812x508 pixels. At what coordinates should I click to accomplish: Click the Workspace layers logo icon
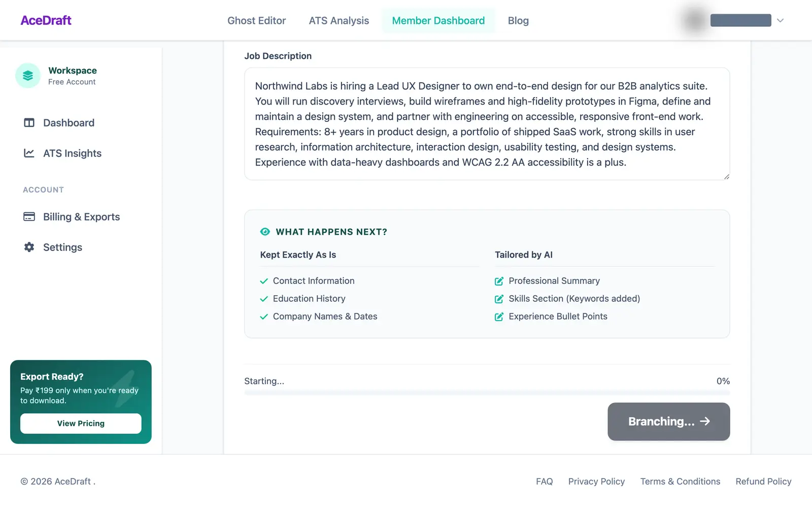tap(28, 76)
